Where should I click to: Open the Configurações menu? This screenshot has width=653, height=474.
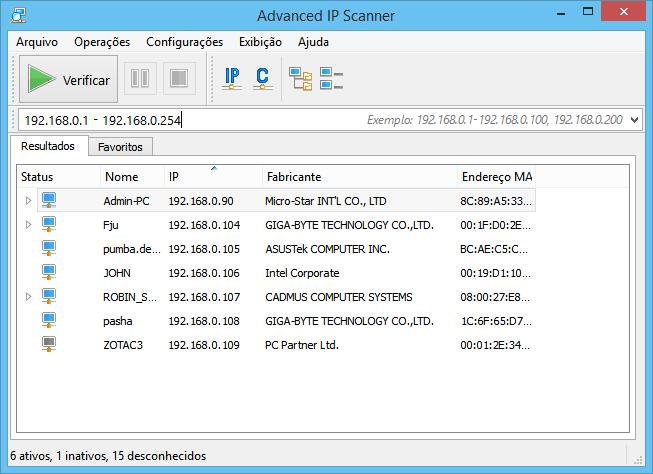(x=184, y=42)
